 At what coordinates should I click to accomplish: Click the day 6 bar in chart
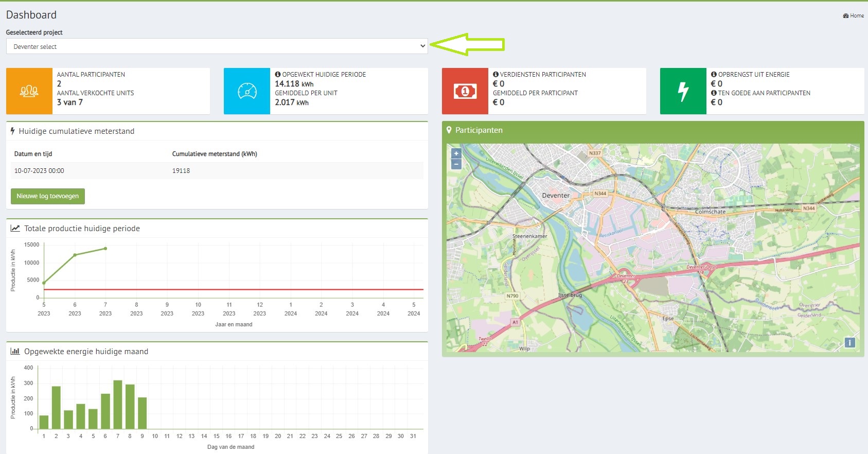[x=105, y=411]
